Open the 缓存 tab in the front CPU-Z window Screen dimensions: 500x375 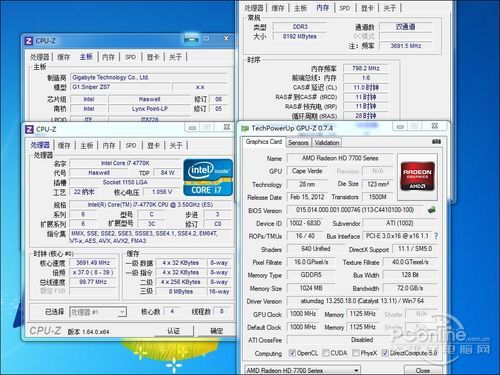click(x=64, y=146)
